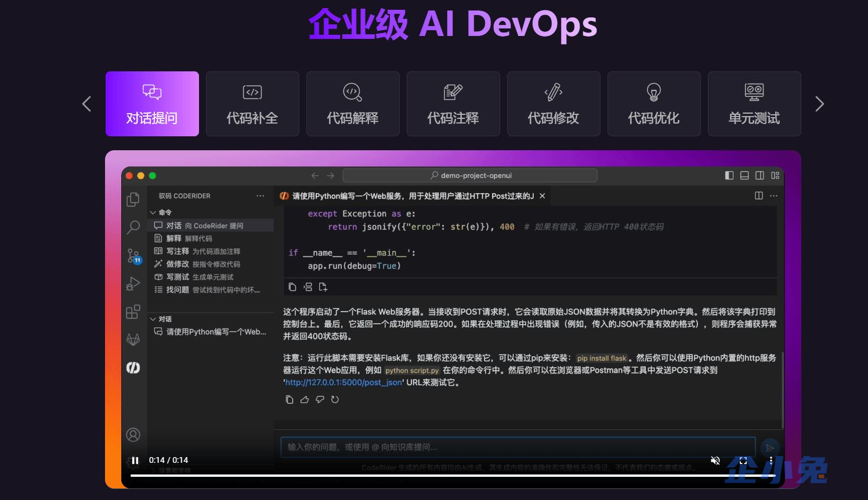Select the 对话提问 feature tab

tap(152, 104)
